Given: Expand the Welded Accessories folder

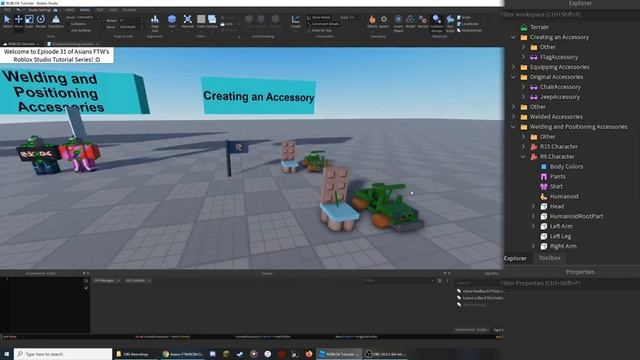Looking at the screenshot, I should [513, 117].
